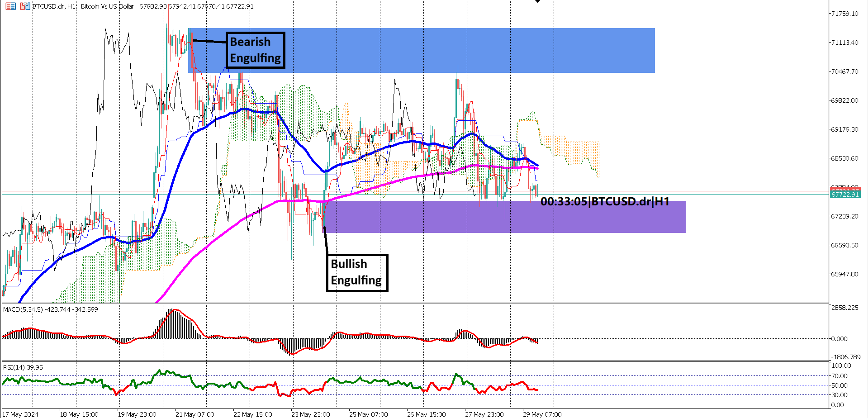Click the 65947.80 price scale value

pos(844,274)
